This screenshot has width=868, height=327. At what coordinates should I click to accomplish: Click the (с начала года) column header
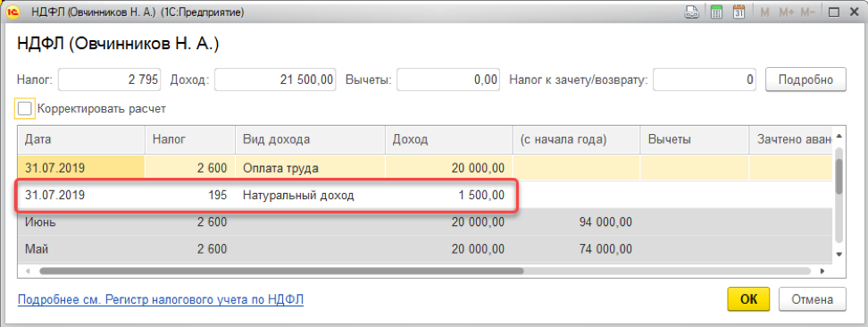pos(577,139)
